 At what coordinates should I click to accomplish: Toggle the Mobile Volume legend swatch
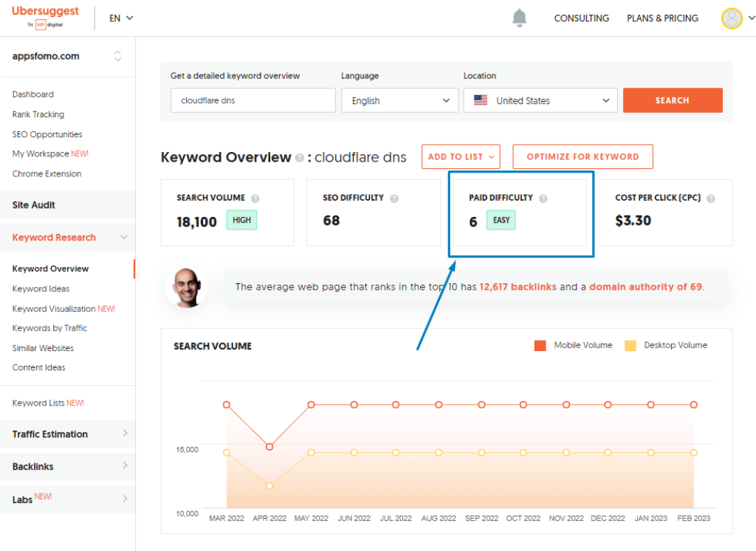click(540, 345)
